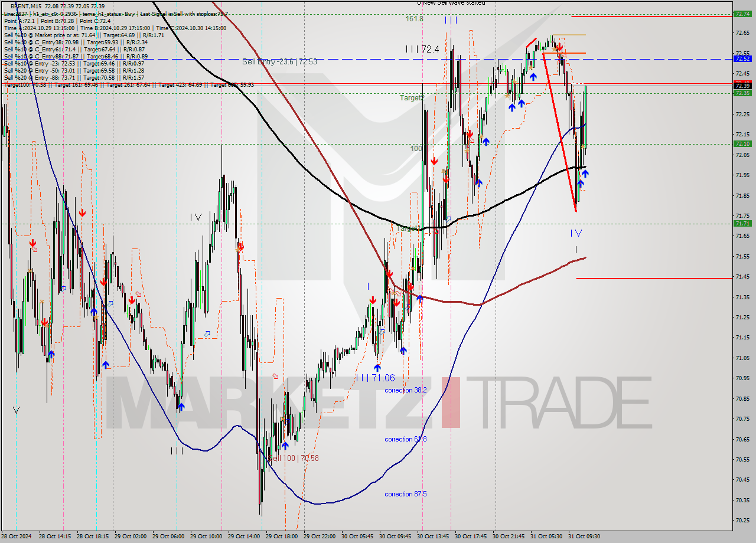Click the 'I I I 71.06' wave label
The height and width of the screenshot is (543, 756).
tap(375, 378)
